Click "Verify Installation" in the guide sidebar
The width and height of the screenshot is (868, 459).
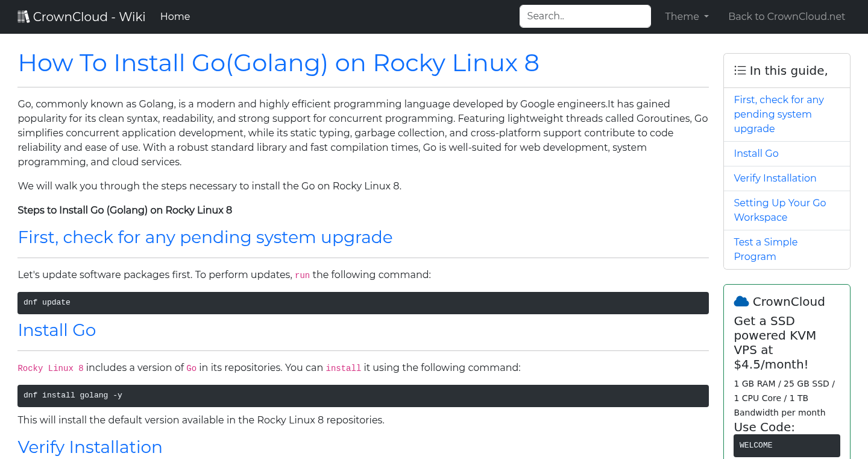point(775,178)
